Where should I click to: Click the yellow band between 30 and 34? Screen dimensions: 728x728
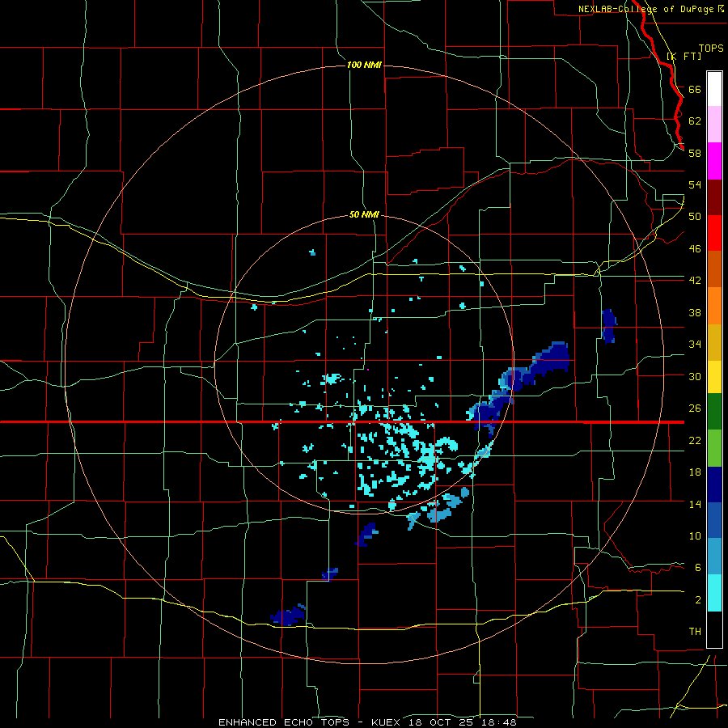(x=714, y=377)
